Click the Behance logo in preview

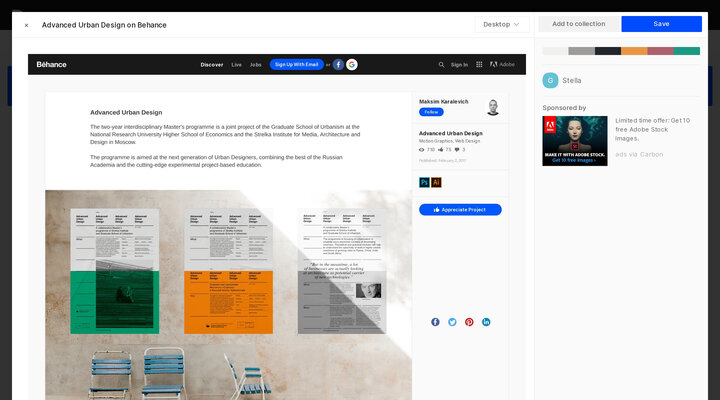[51, 64]
